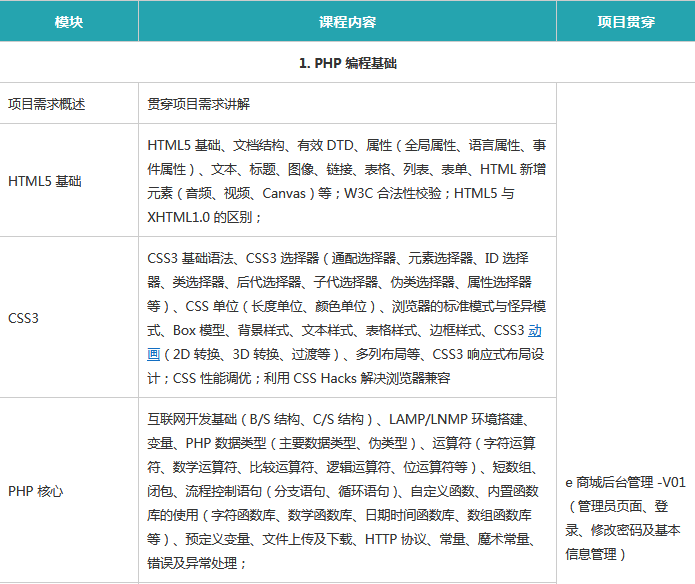This screenshot has width=695, height=584.
Task: Click the HTML5 基础 module cell
Action: pos(45,181)
